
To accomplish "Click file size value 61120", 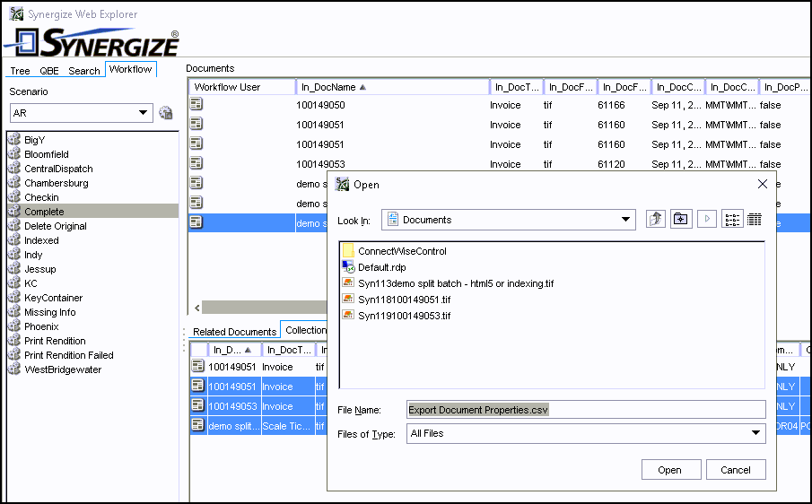I will [x=611, y=164].
